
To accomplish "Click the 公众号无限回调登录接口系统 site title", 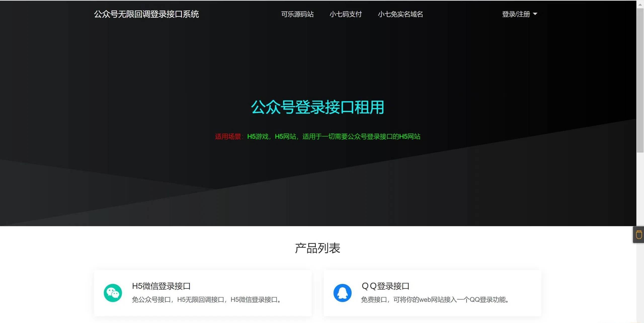I will coord(146,14).
